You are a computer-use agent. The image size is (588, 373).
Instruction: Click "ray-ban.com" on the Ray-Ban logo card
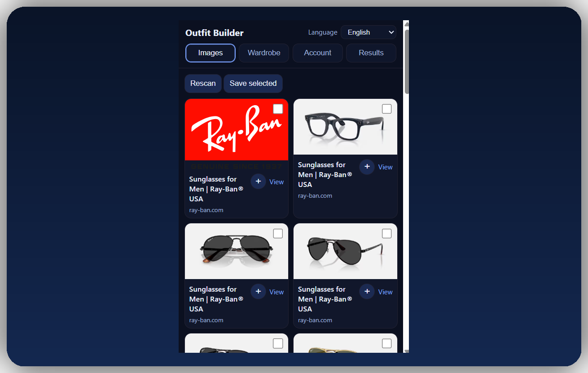pos(206,210)
